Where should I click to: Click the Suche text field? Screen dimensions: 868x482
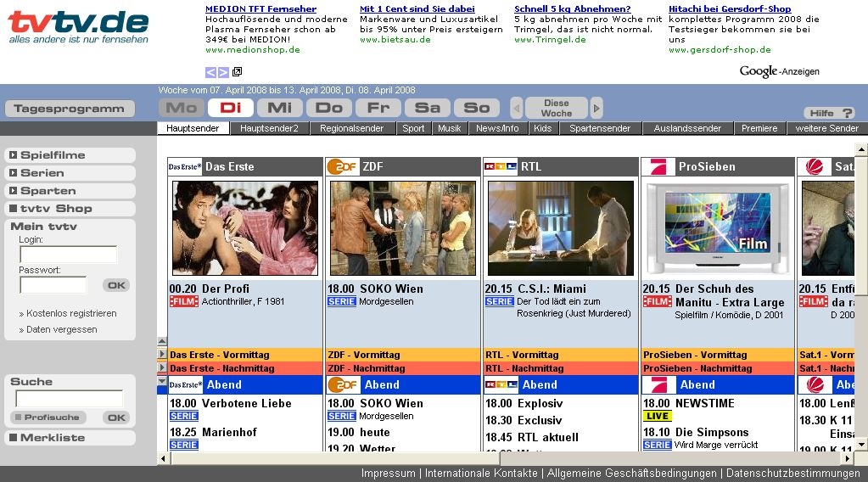[70, 399]
